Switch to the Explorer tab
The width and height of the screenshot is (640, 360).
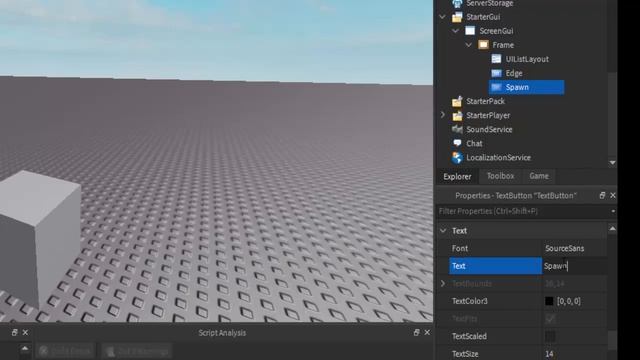coord(457,176)
